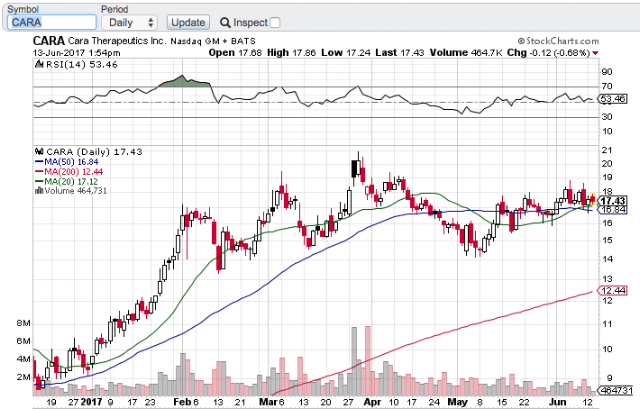Click the MA(200) 12.44 legend text
The image size is (640, 409).
tap(73, 172)
